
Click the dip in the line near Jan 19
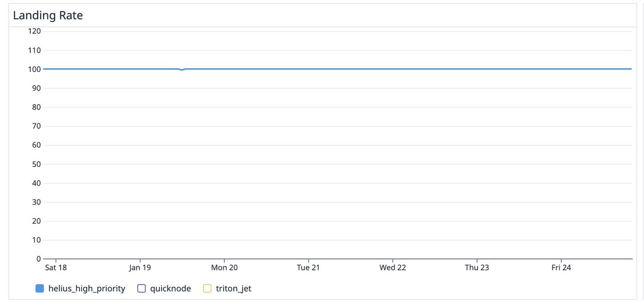pyautogui.click(x=182, y=70)
